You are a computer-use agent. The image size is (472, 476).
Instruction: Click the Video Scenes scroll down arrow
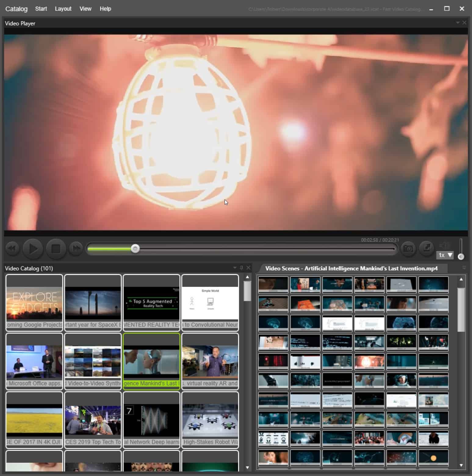[461, 465]
